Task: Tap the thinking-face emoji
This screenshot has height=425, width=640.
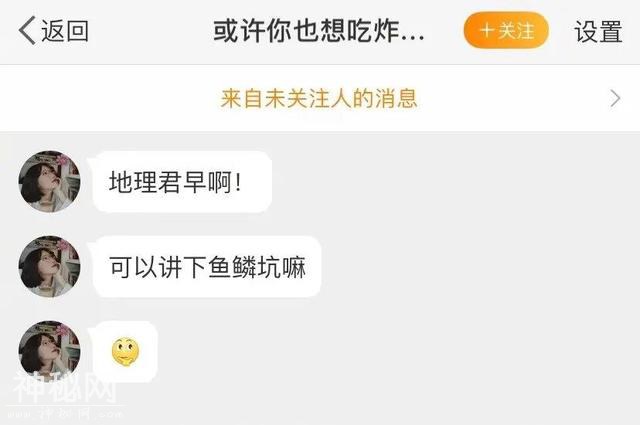Action: point(125,352)
